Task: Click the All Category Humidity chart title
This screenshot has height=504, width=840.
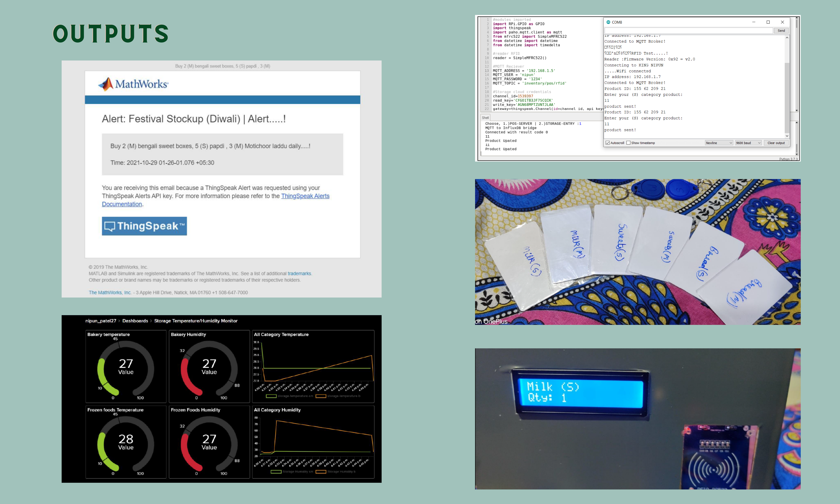Action: [x=277, y=410]
